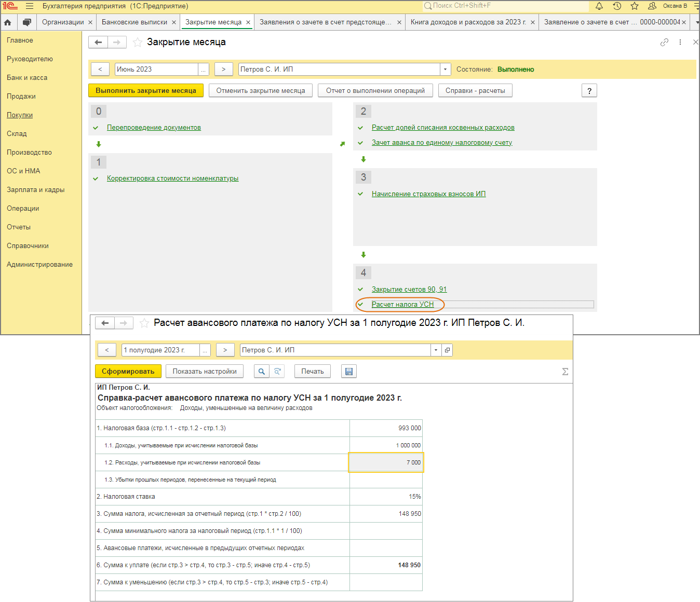Open period picker next to 1 полугодие 2023
700x602 pixels.
tap(205, 350)
